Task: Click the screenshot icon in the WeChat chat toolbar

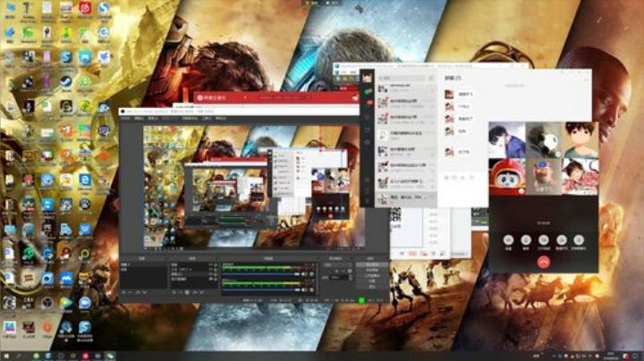Action: (462, 178)
